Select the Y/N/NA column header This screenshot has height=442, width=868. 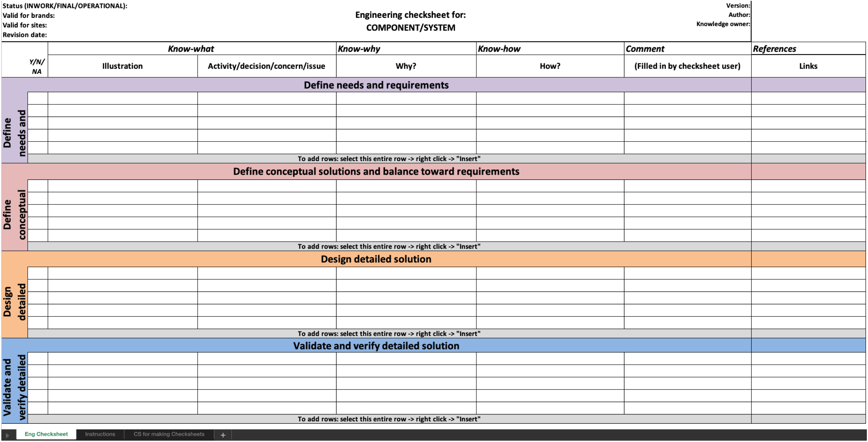pos(37,66)
